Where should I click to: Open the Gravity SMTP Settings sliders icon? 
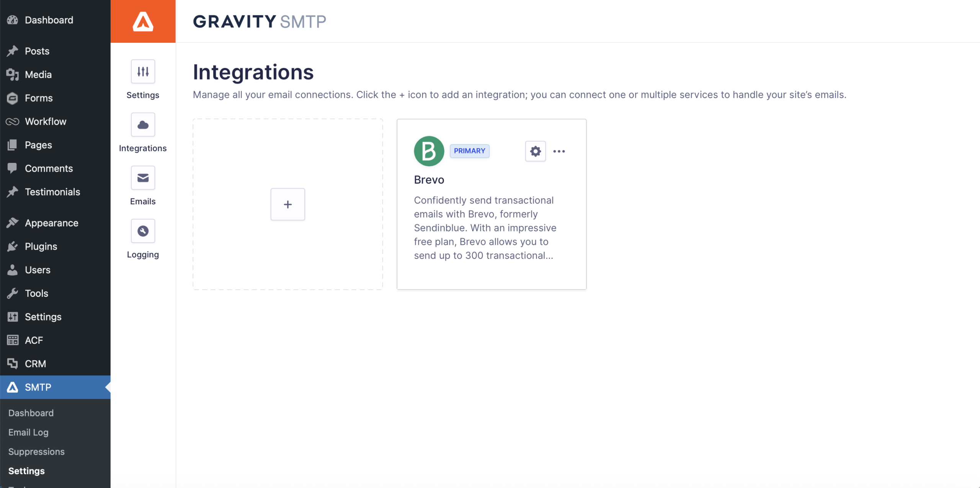coord(143,72)
